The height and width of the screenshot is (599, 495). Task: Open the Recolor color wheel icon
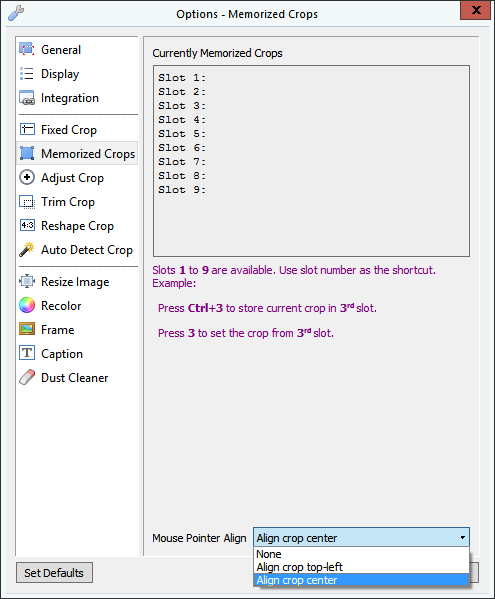point(27,305)
